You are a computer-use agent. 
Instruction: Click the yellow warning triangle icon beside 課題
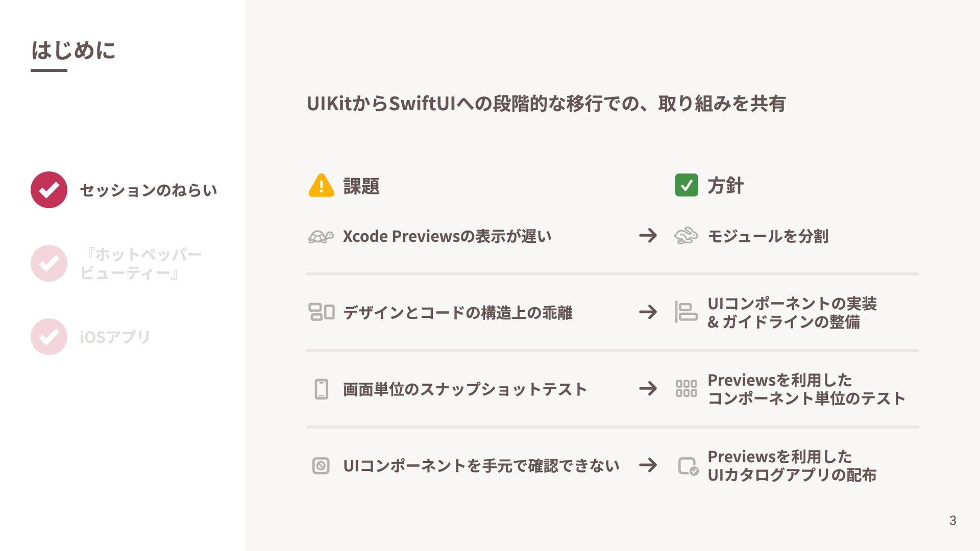[x=321, y=185]
